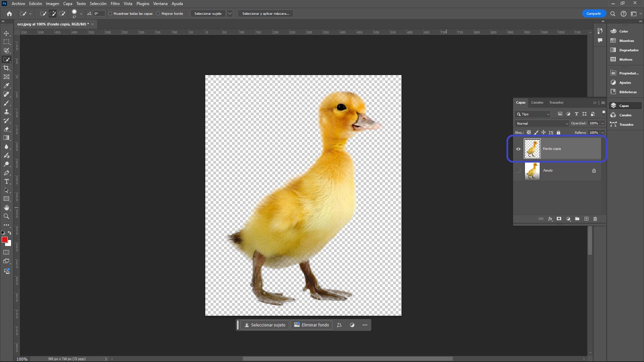
Task: Select the Eraser tool
Action: tap(6, 129)
